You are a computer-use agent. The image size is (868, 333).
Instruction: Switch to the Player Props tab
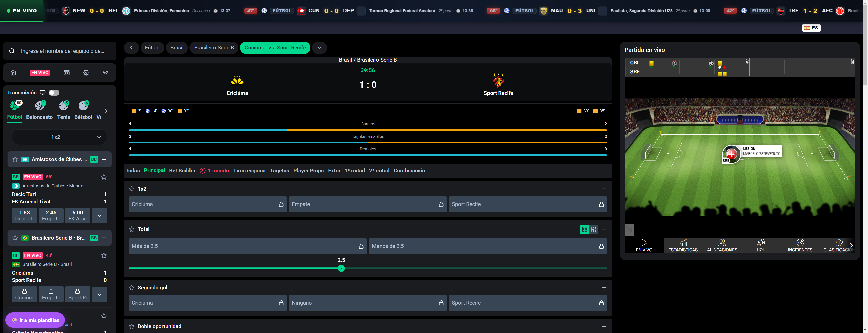coord(309,171)
